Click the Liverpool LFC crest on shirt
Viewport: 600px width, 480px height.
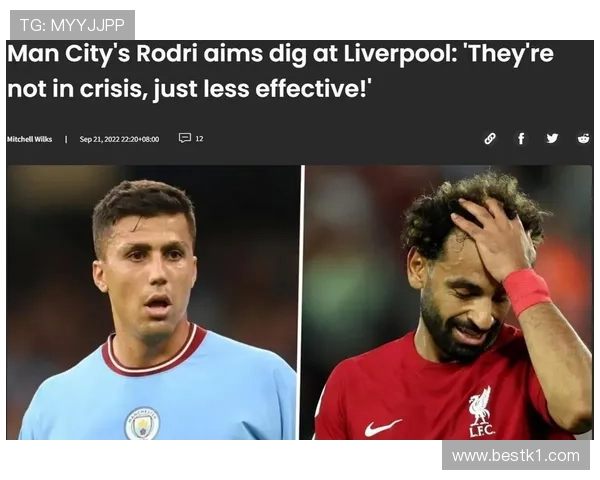pos(481,411)
